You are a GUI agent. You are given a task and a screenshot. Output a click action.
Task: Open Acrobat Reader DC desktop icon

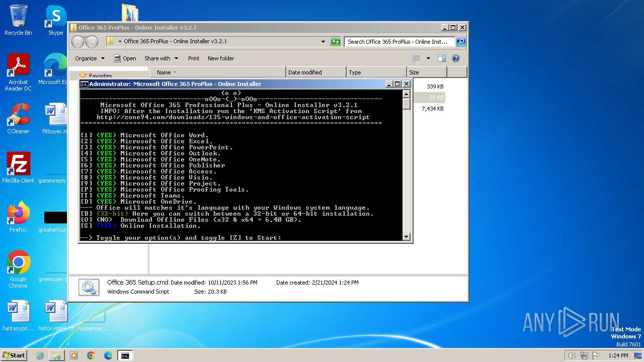pyautogui.click(x=18, y=72)
